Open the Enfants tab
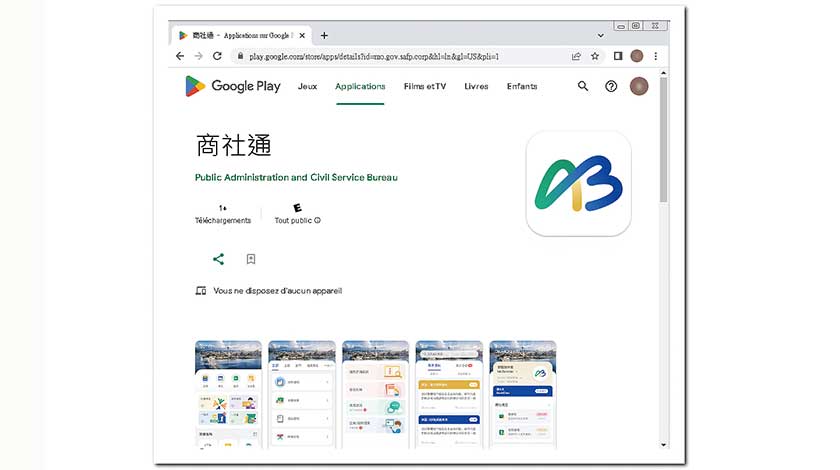Screen dimensions: 840x470 pos(522,86)
